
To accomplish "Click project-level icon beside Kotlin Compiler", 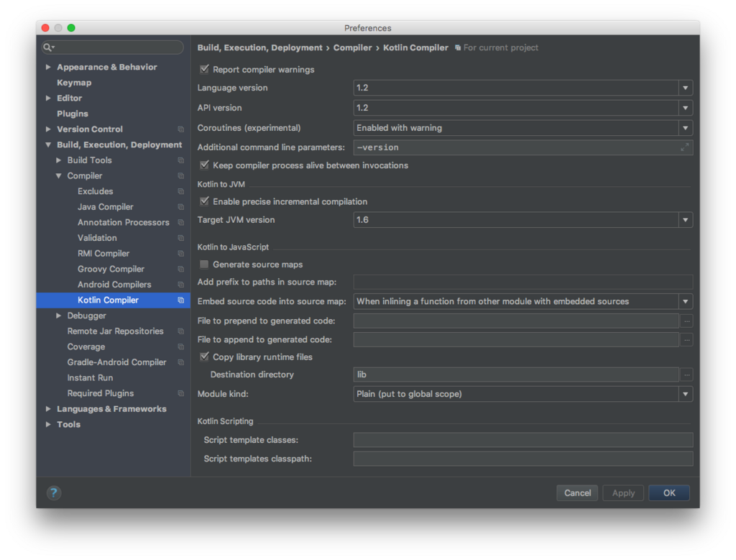I will tap(180, 300).
